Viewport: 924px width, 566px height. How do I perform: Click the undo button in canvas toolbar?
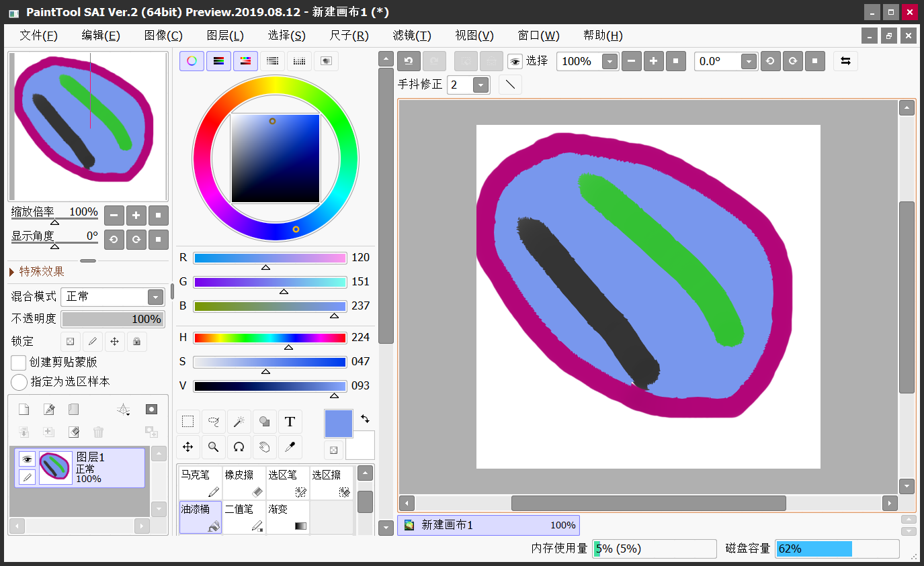[409, 61]
